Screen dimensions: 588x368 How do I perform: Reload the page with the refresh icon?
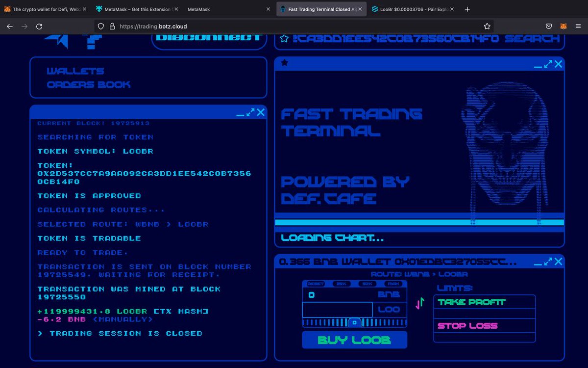40,26
